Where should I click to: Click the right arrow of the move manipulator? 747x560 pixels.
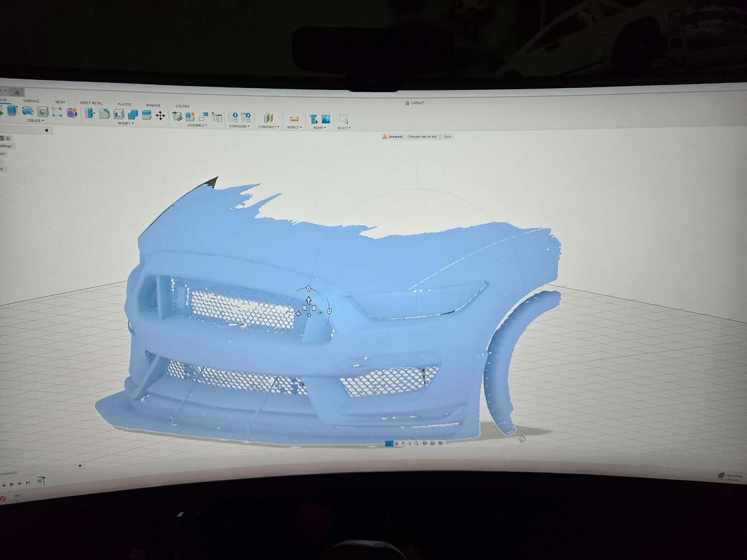[x=320, y=313]
